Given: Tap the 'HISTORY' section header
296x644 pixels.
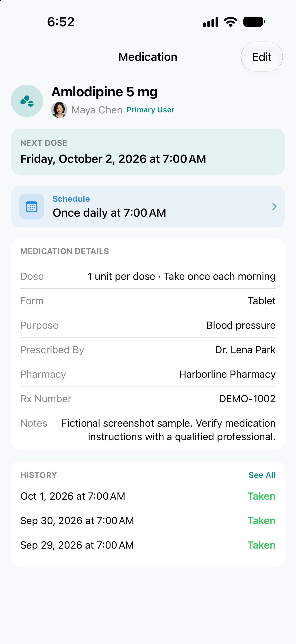Looking at the screenshot, I should (x=39, y=475).
